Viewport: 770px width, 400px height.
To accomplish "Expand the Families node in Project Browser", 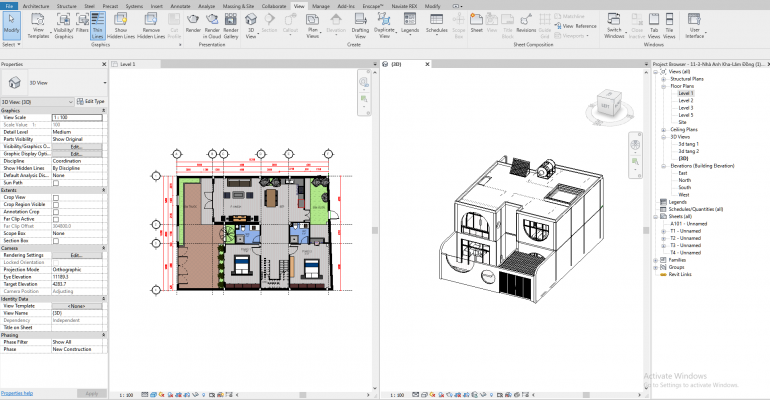I will coord(656,259).
